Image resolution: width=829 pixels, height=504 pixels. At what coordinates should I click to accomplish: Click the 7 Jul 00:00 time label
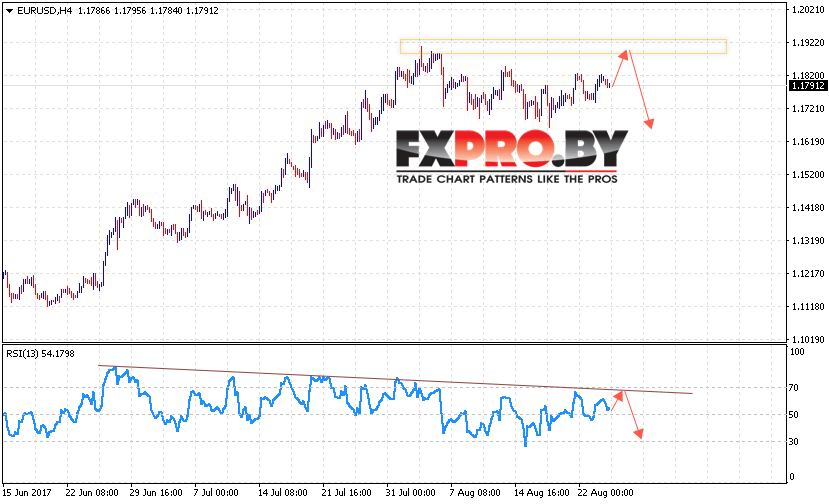[x=216, y=493]
